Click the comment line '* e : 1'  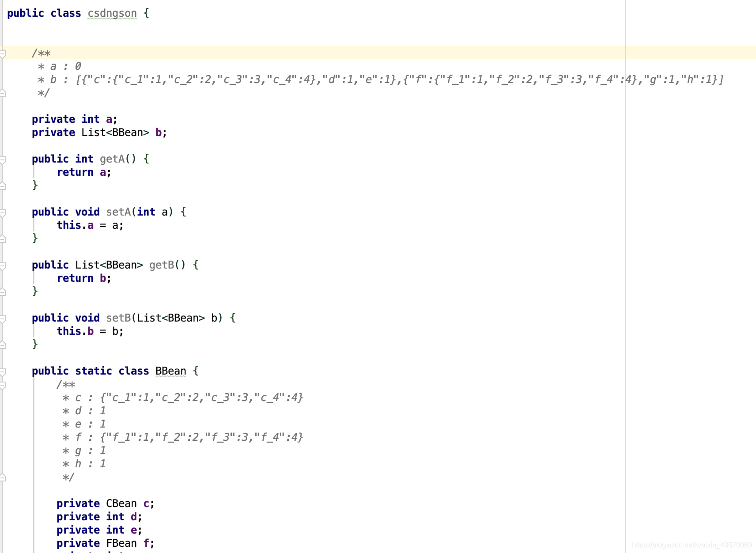pyautogui.click(x=84, y=424)
